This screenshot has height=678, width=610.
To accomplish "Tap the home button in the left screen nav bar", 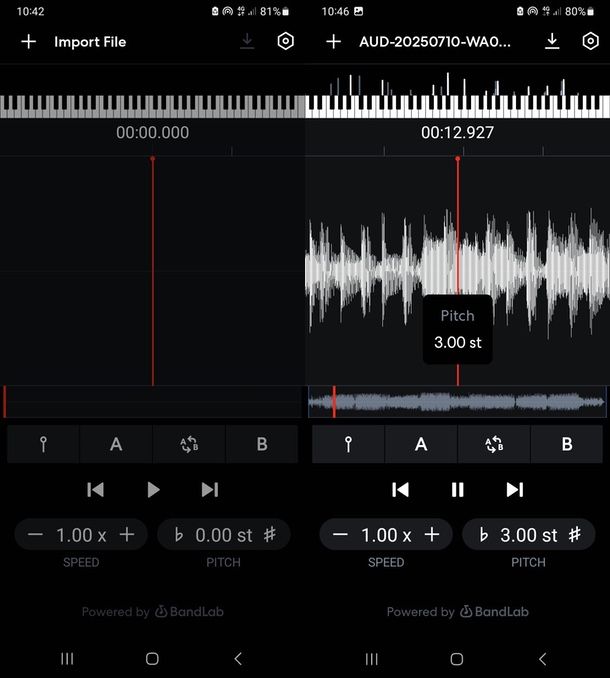I will (x=152, y=659).
